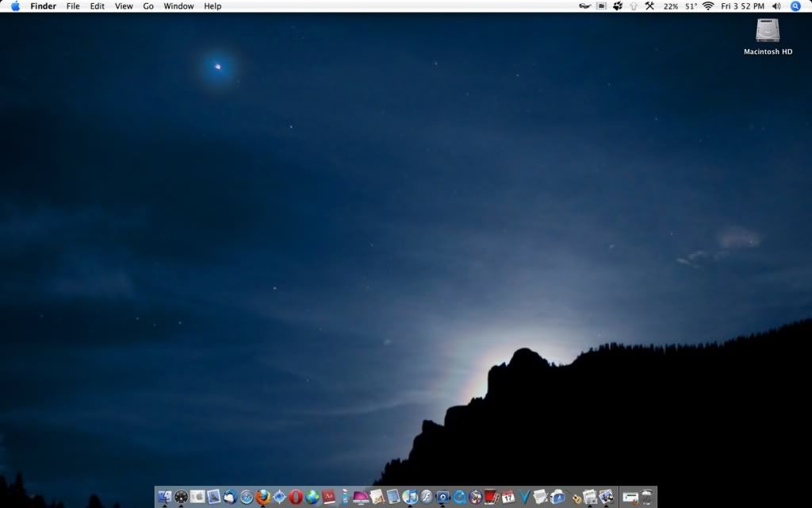Screen dimensions: 812x508
Task: Click the 51° temperature readout
Action: (x=691, y=6)
